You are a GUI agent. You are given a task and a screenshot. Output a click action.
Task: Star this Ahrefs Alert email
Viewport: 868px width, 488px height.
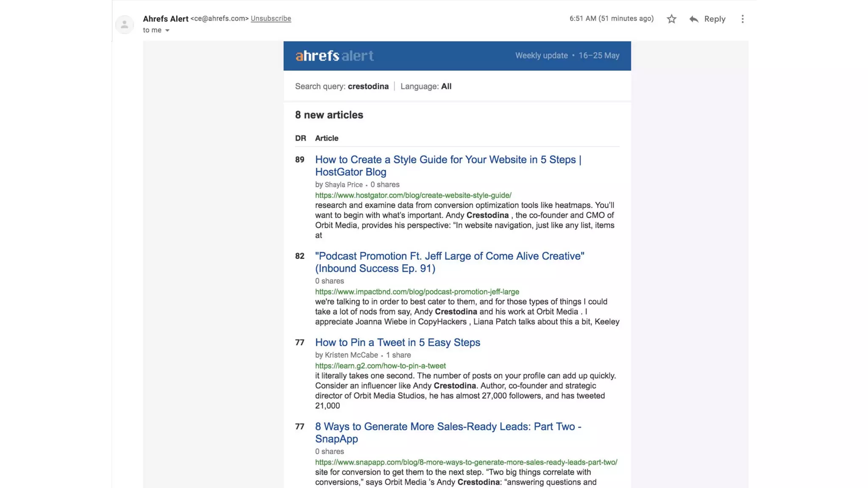[x=671, y=19]
